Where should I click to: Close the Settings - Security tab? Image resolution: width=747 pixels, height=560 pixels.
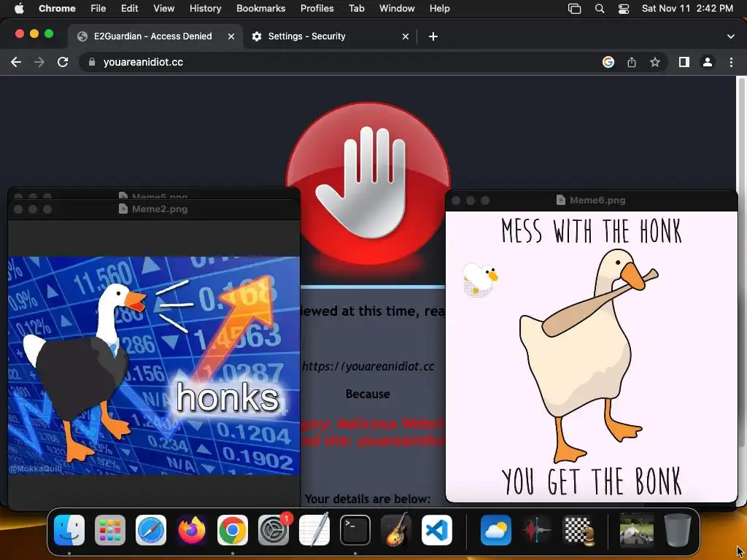click(x=406, y=36)
